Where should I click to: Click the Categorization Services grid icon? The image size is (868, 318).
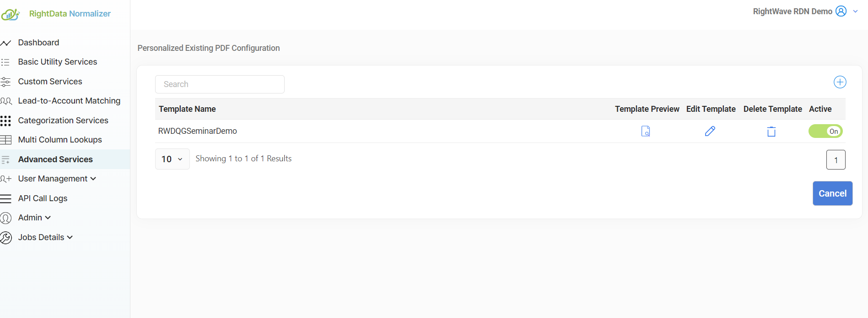[5, 121]
